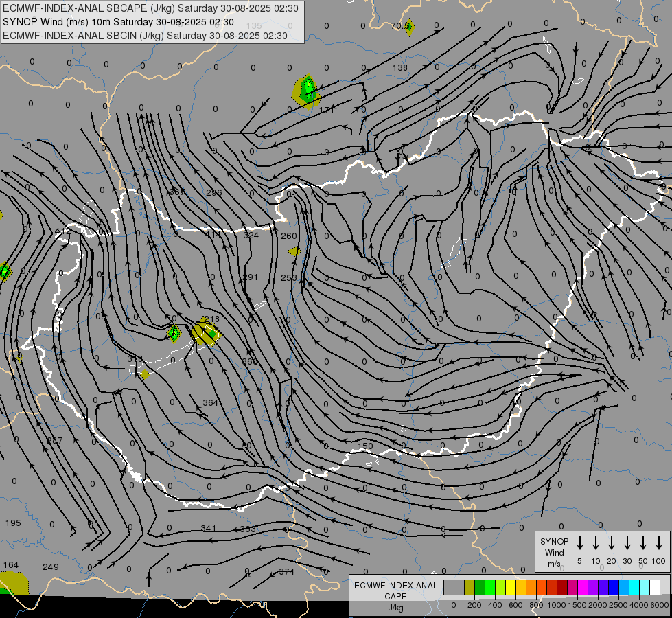Click the wind legend arrow for 30 m/s
The height and width of the screenshot is (618, 672).
coord(627,542)
